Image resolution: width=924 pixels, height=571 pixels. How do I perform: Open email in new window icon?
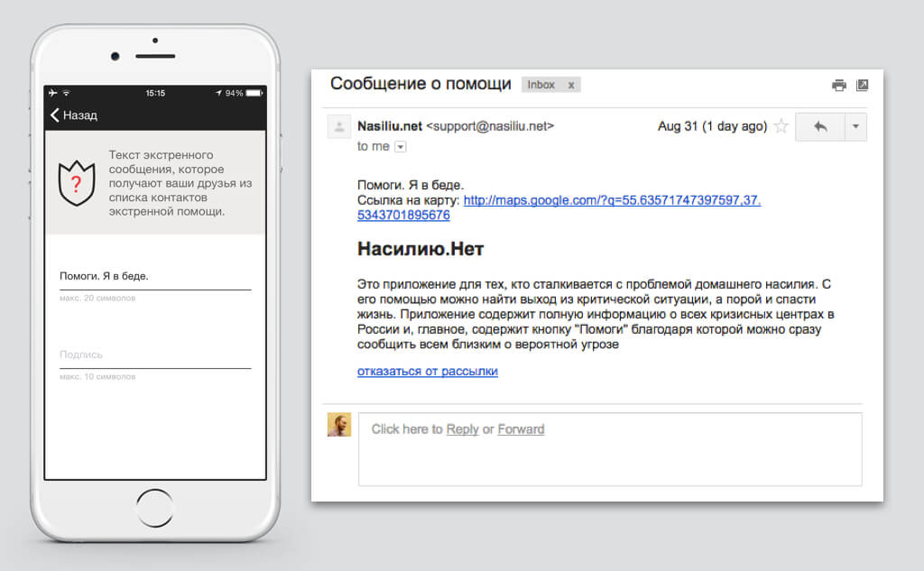point(863,85)
